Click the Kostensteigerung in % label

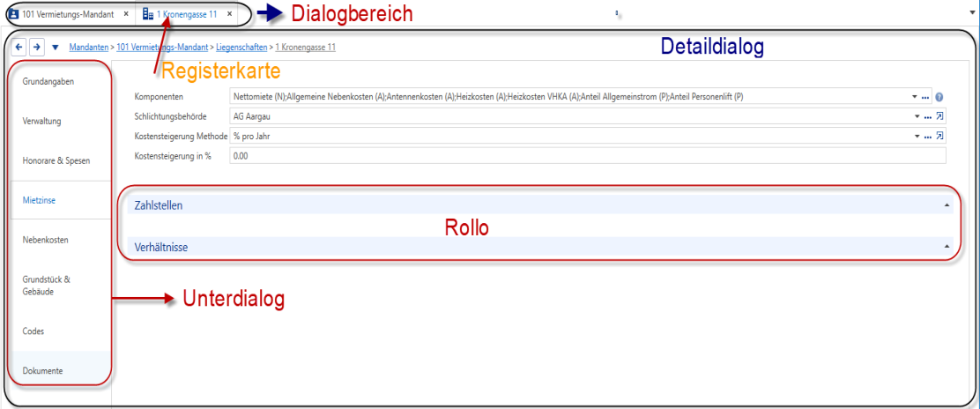click(173, 156)
